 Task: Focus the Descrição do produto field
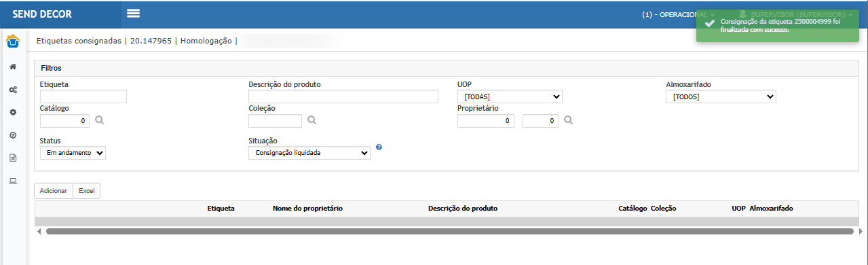coord(343,96)
